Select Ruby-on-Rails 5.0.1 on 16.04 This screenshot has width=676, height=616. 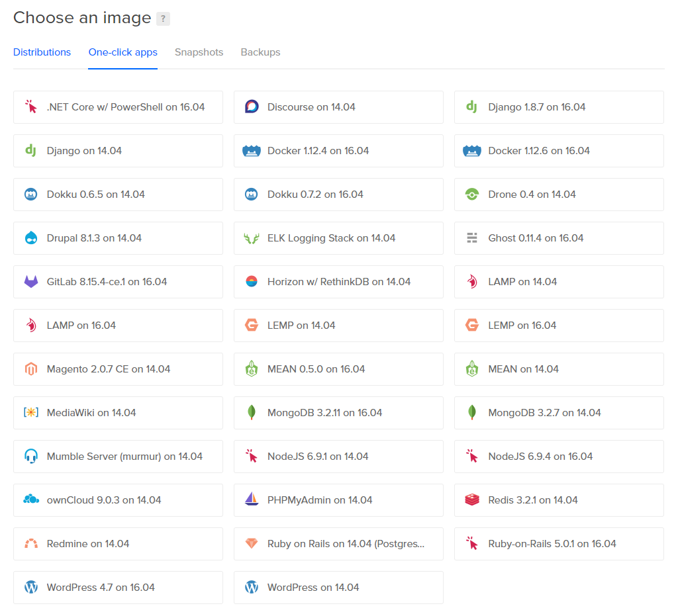[x=559, y=544]
